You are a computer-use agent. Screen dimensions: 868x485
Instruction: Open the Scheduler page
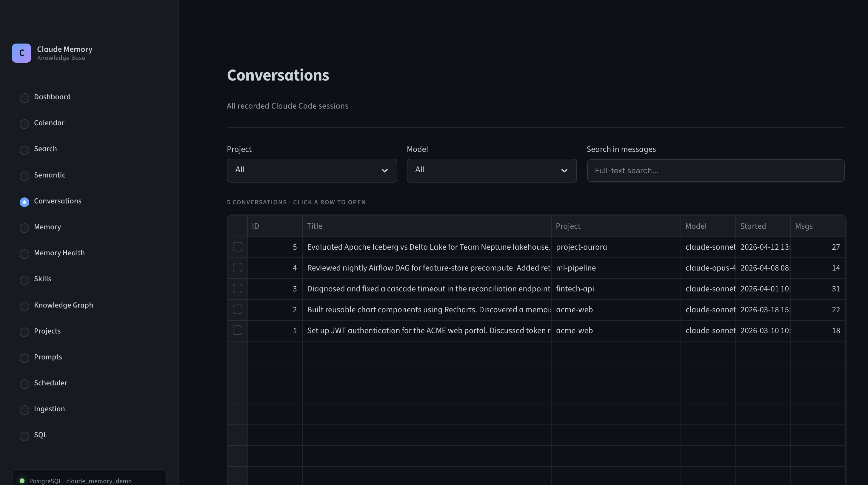point(50,383)
